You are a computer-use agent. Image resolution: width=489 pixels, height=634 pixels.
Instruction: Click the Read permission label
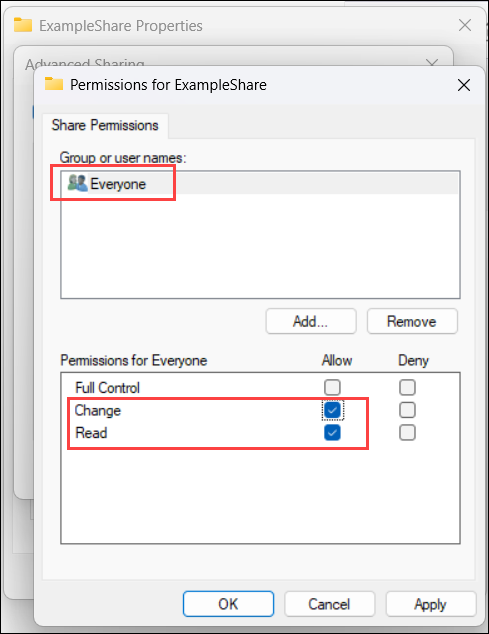point(91,433)
